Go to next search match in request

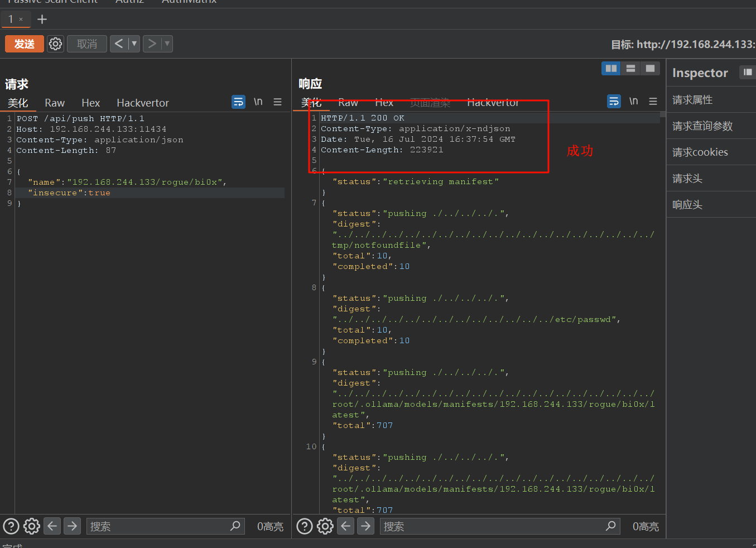pos(72,526)
